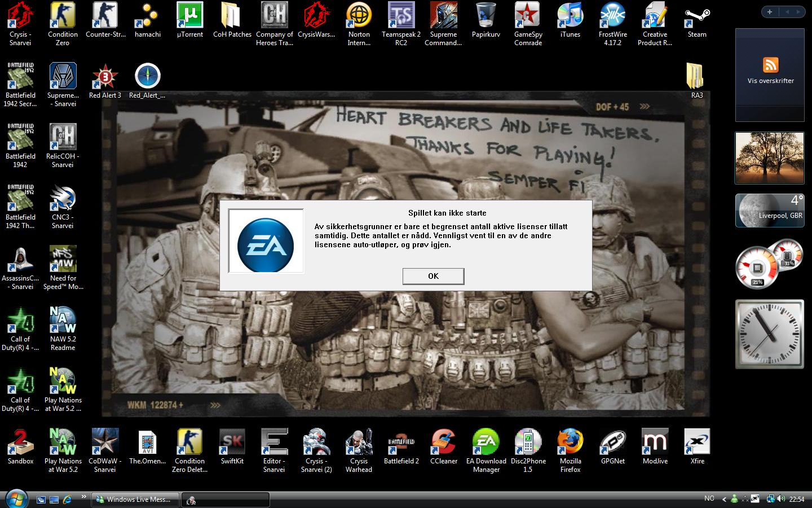The width and height of the screenshot is (812, 508).
Task: Select the Norton Internet desktop icon
Action: pos(359,24)
